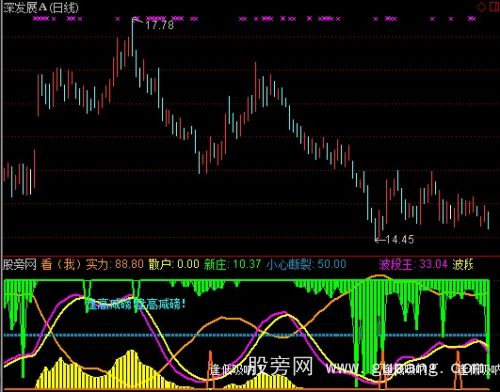Click the red panel layout icon
Image resolution: width=500 pixels, height=392 pixels.
(495, 7)
